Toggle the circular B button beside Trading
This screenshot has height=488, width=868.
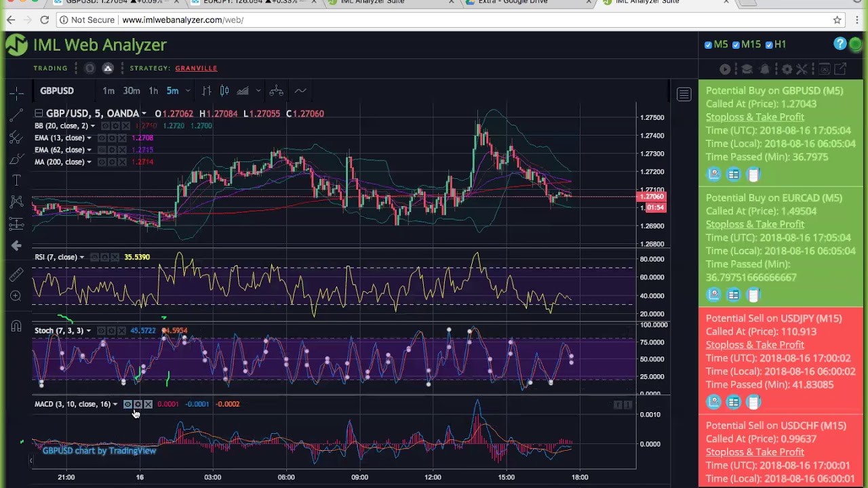click(90, 68)
